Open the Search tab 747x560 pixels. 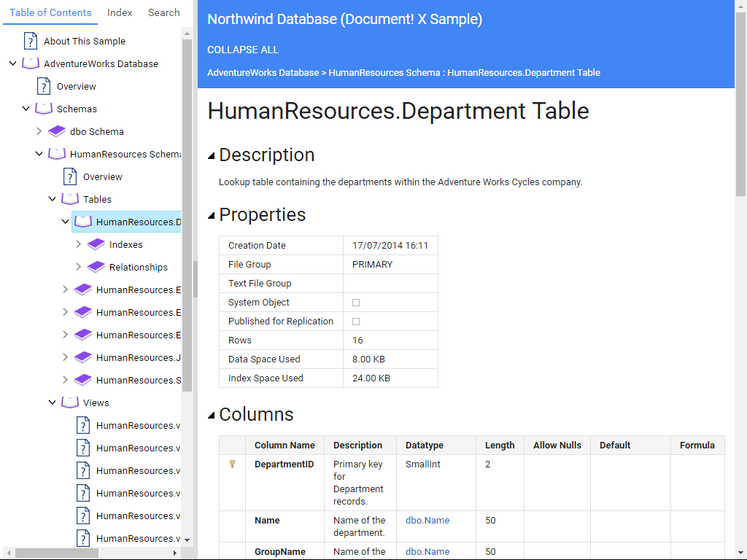pos(164,12)
